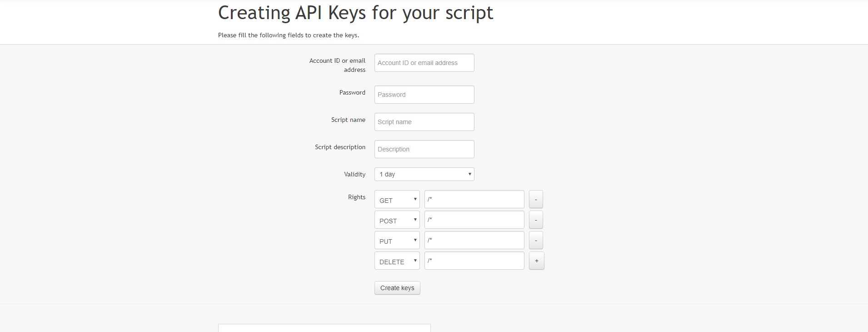The height and width of the screenshot is (332, 868).
Task: Open the GET method dropdown
Action: tap(397, 200)
